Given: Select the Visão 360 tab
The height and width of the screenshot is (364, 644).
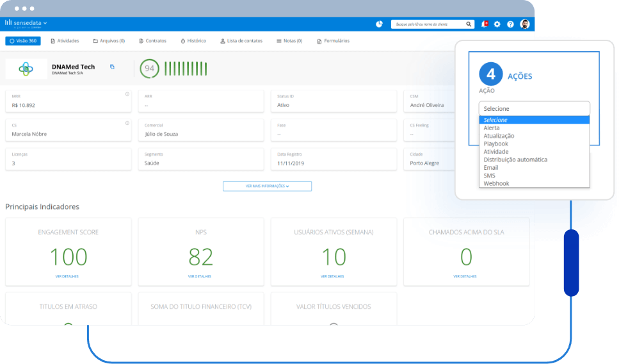Looking at the screenshot, I should point(23,41).
